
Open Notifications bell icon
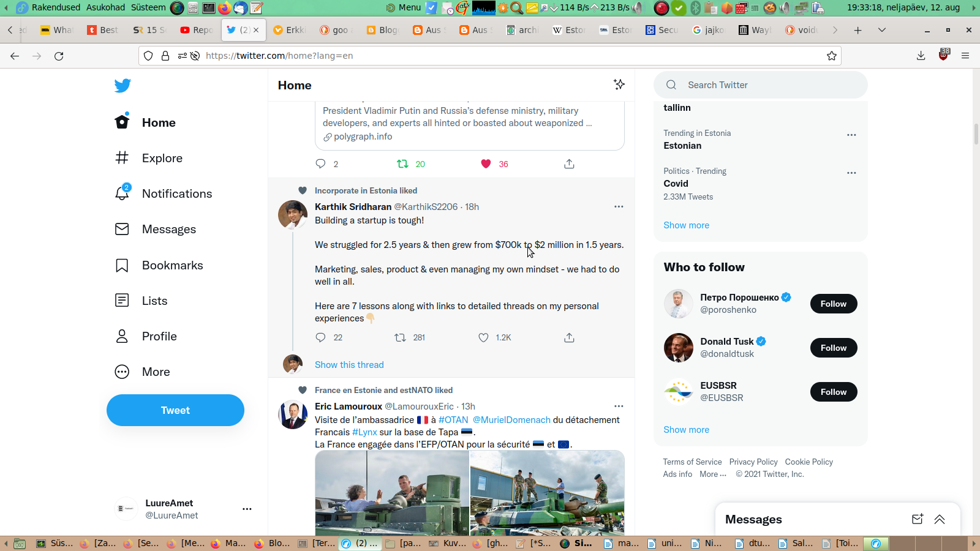[x=122, y=193]
